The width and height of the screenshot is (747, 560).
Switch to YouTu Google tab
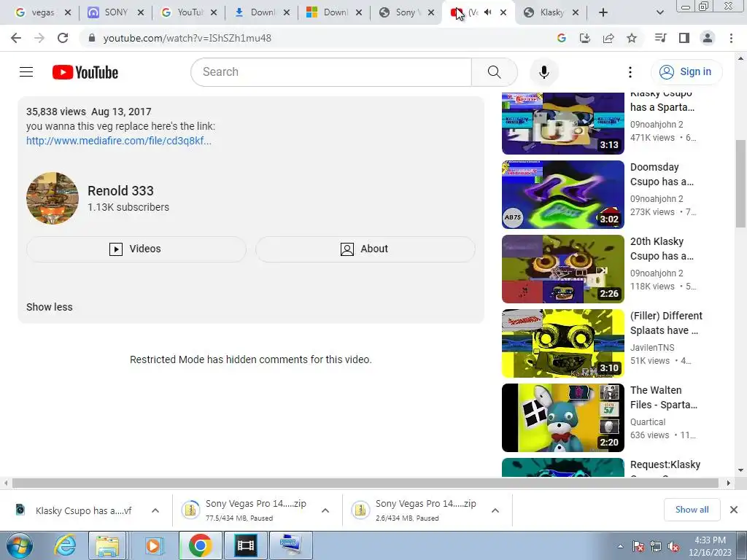tap(189, 12)
